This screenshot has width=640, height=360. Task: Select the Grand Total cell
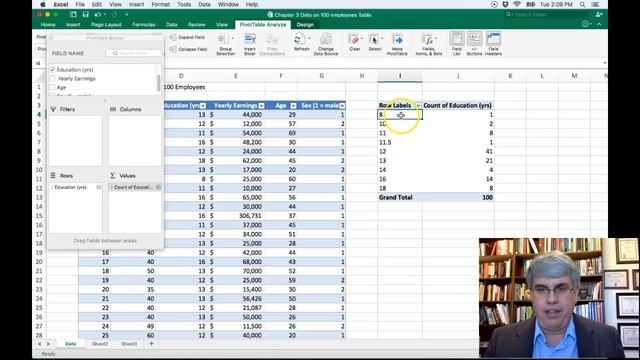pos(400,197)
